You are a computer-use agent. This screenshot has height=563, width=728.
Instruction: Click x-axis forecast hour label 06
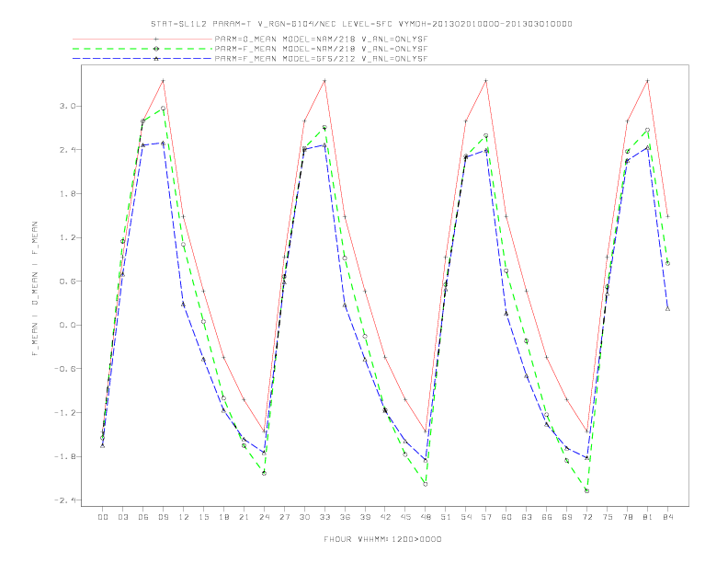(x=143, y=517)
